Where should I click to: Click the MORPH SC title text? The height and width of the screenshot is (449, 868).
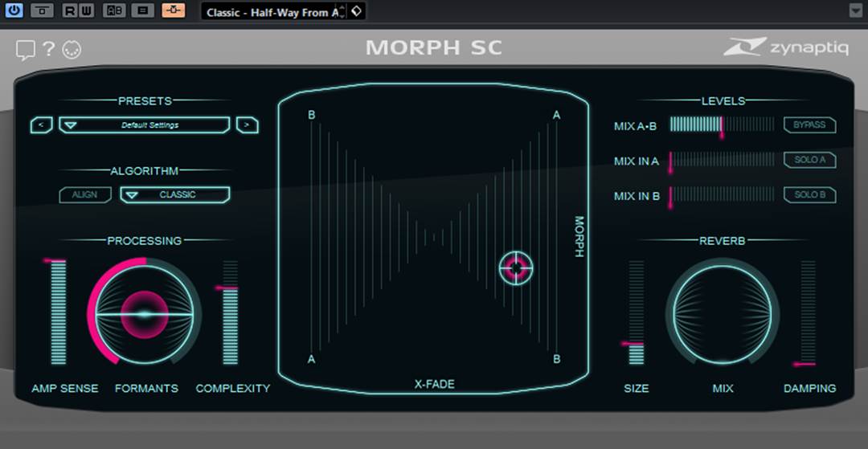tap(434, 47)
